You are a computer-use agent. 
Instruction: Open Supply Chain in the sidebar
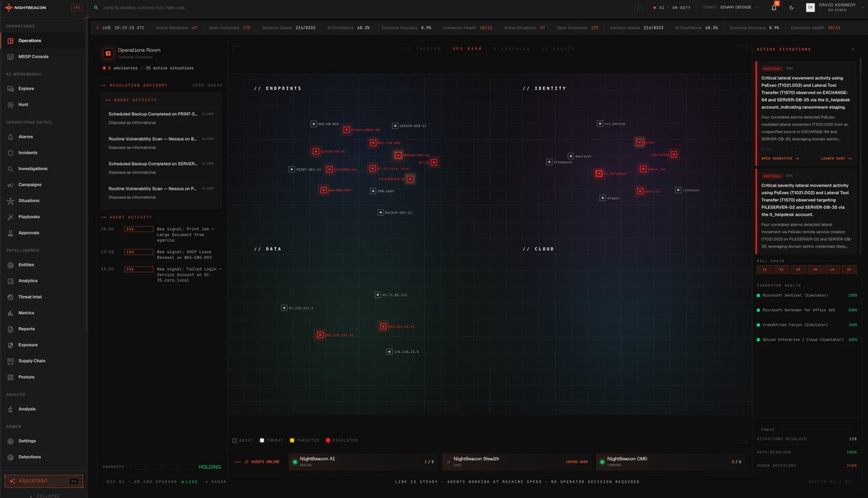click(43, 360)
